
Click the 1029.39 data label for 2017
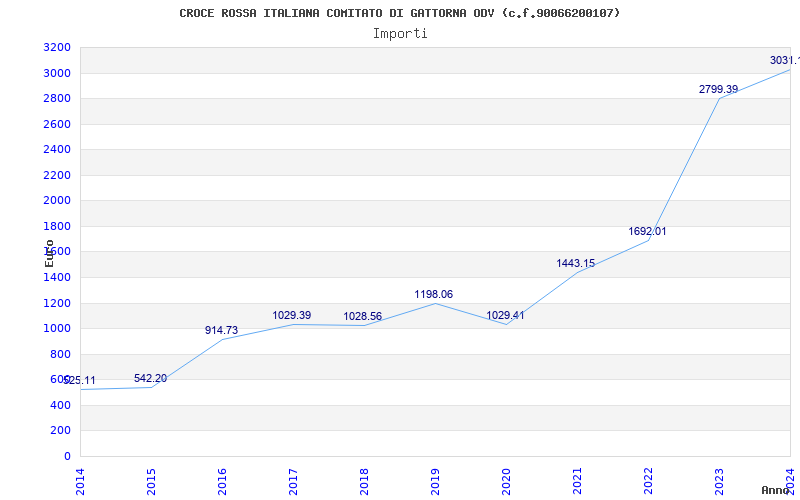coord(291,315)
